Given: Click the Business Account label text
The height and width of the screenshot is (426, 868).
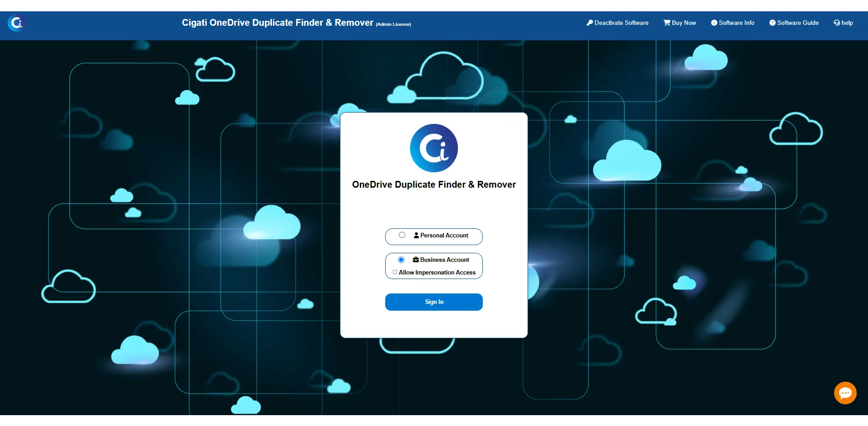Looking at the screenshot, I should tap(444, 260).
